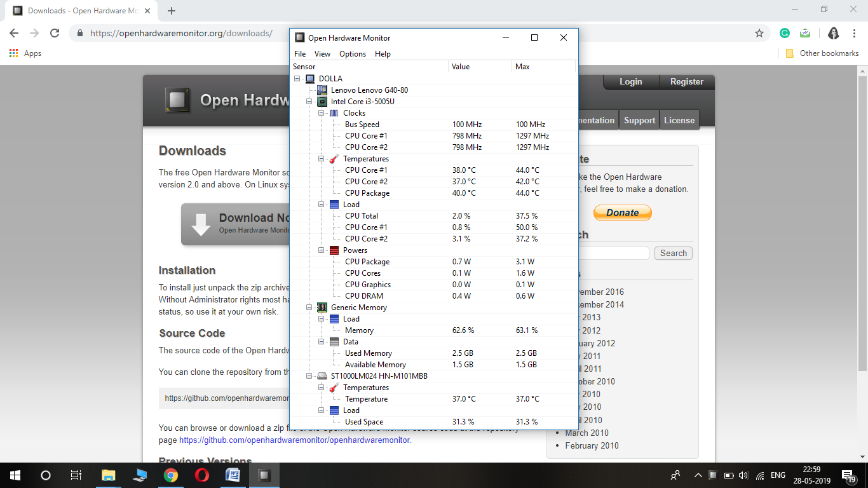Open the Windows Start menu
The height and width of the screenshot is (488, 868).
pyautogui.click(x=15, y=475)
